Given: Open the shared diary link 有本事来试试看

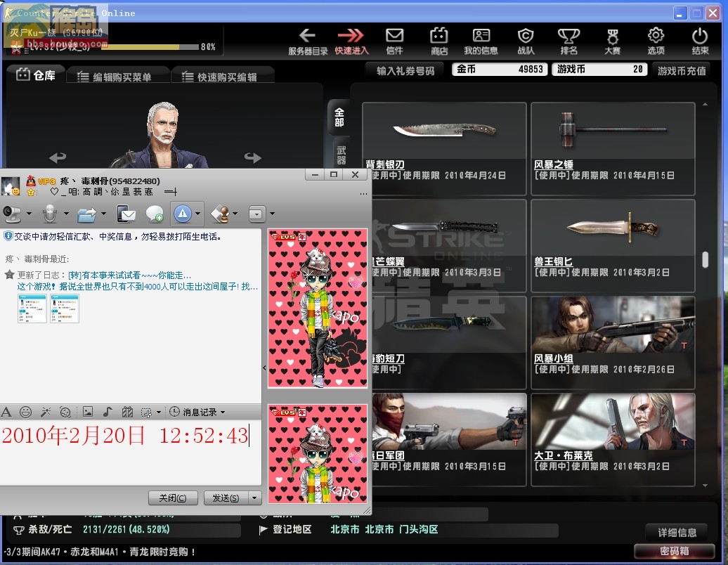Looking at the screenshot, I should (x=129, y=275).
